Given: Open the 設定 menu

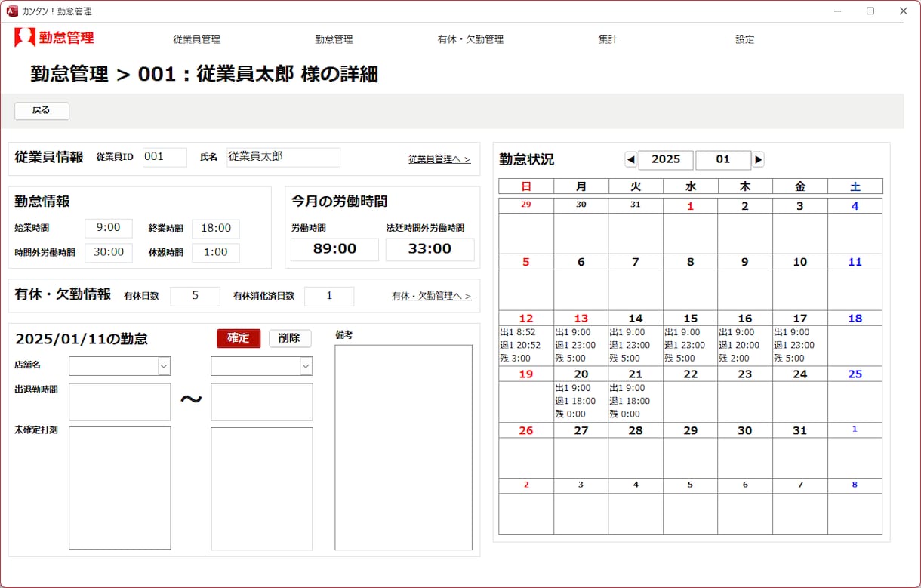Looking at the screenshot, I should click(x=745, y=39).
